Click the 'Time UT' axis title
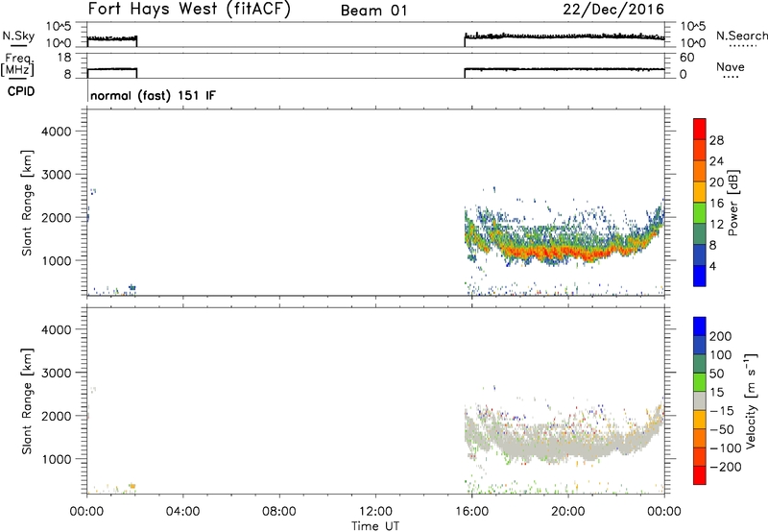 (375, 526)
